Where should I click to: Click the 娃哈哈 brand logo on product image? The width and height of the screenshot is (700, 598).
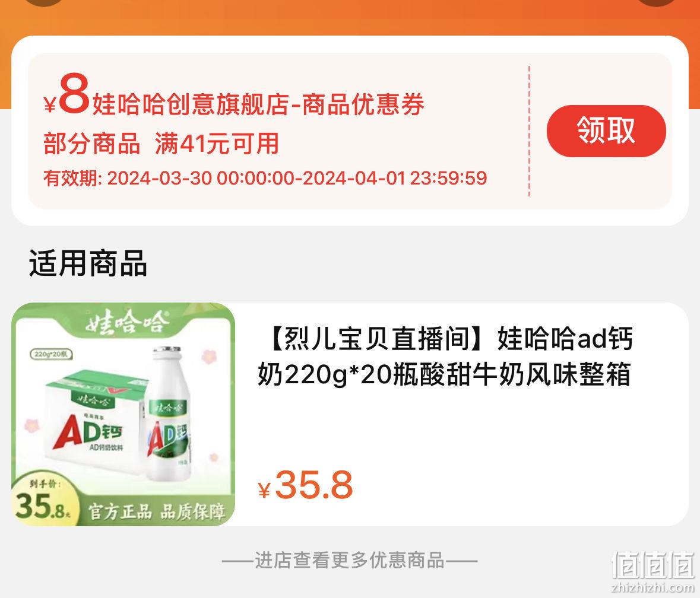[x=126, y=321]
